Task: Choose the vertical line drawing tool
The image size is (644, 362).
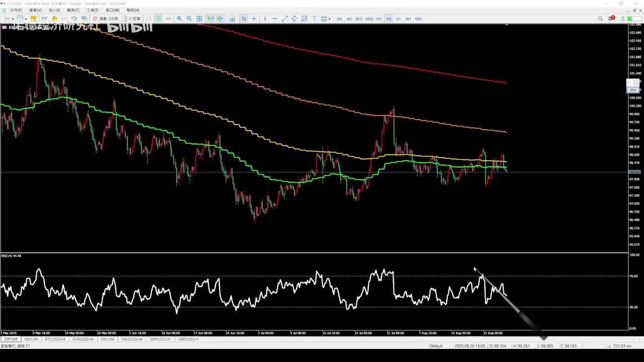Action: (x=265, y=19)
